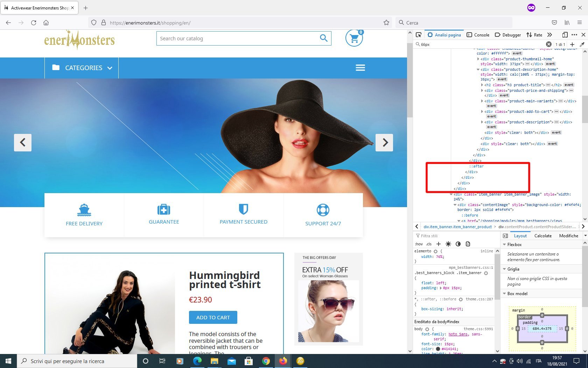Open the Calcolate tab
The height and width of the screenshot is (368, 588).
[543, 236]
